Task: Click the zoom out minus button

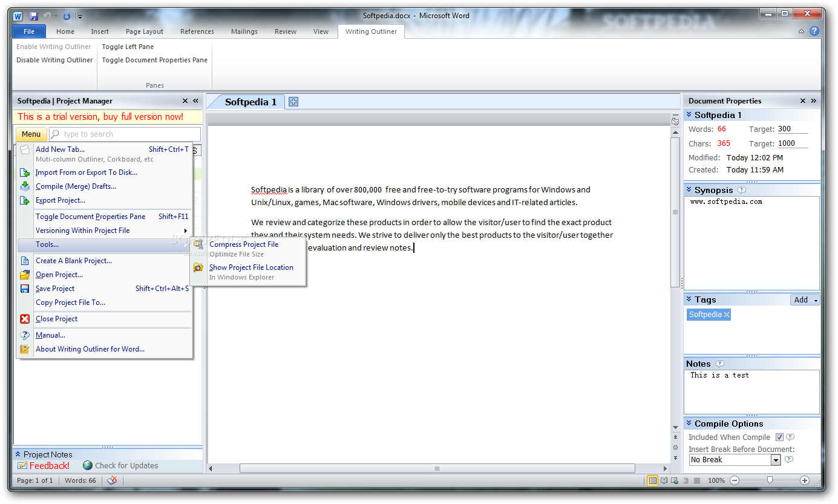Action: [735, 480]
